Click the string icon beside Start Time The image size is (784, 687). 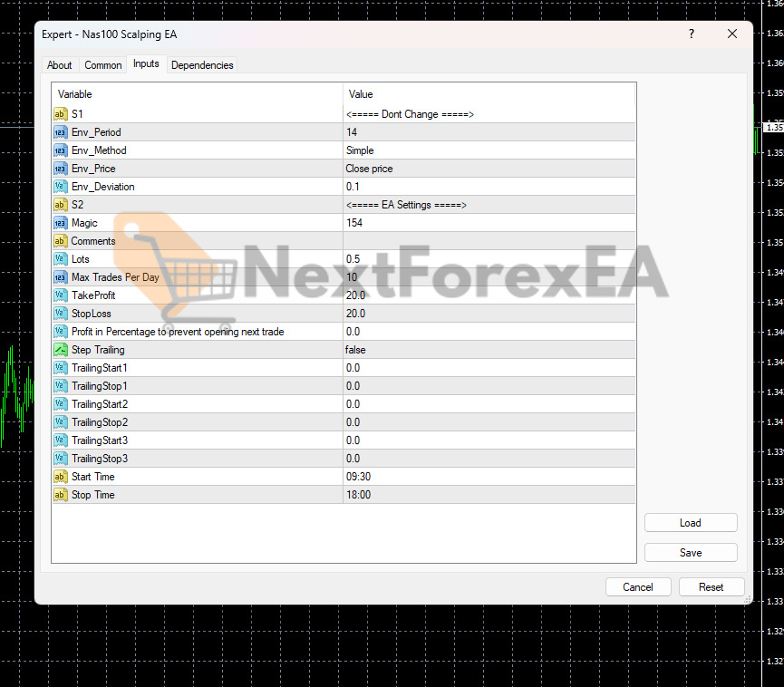tap(61, 477)
